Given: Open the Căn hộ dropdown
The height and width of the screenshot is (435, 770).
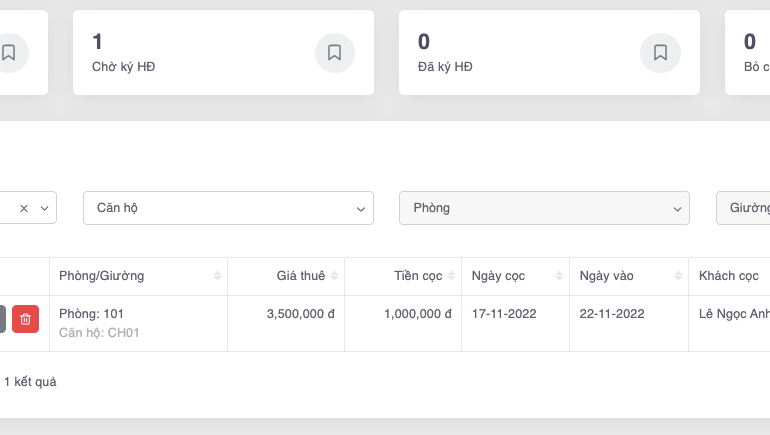Looking at the screenshot, I should tap(228, 208).
